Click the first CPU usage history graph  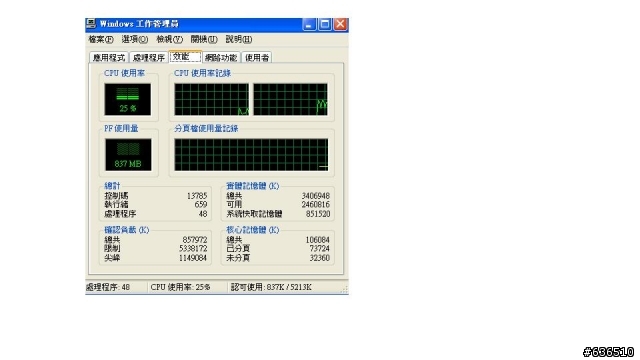(211, 99)
